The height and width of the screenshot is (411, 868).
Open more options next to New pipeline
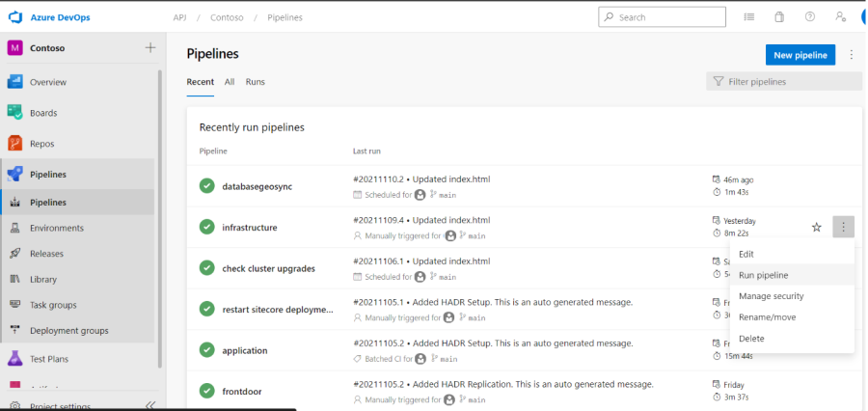point(851,55)
